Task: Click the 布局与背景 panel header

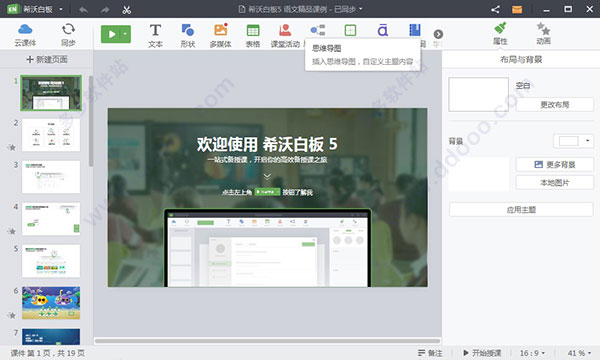Action: [521, 59]
